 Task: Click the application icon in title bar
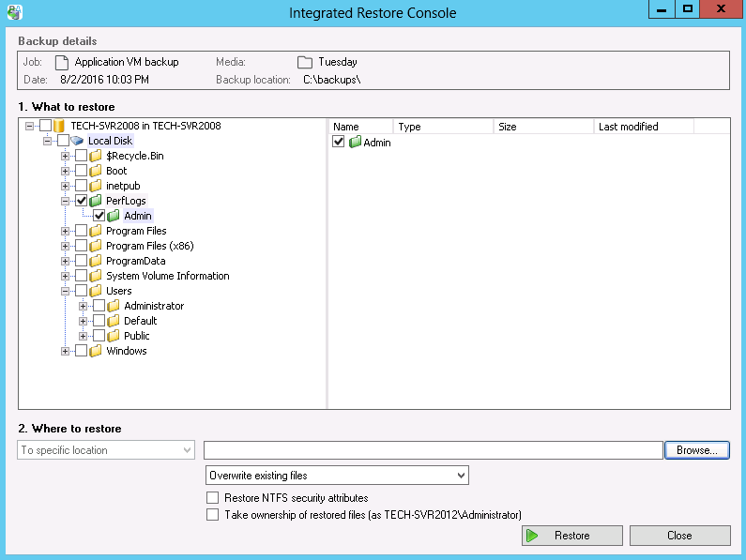pos(13,12)
